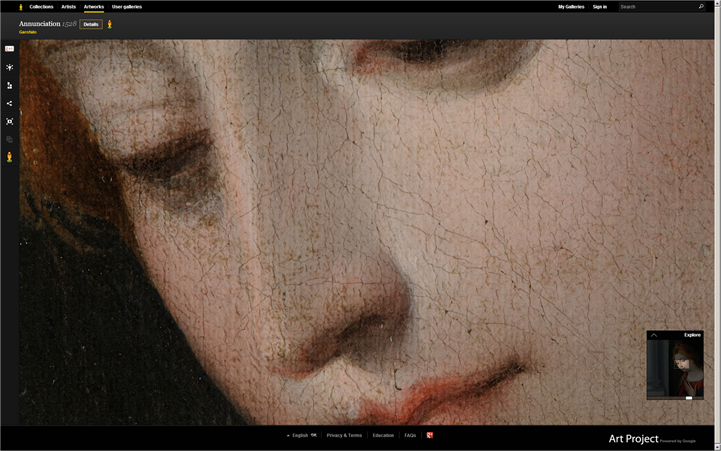Click the painting thumbnail in the Explore panel

(675, 368)
